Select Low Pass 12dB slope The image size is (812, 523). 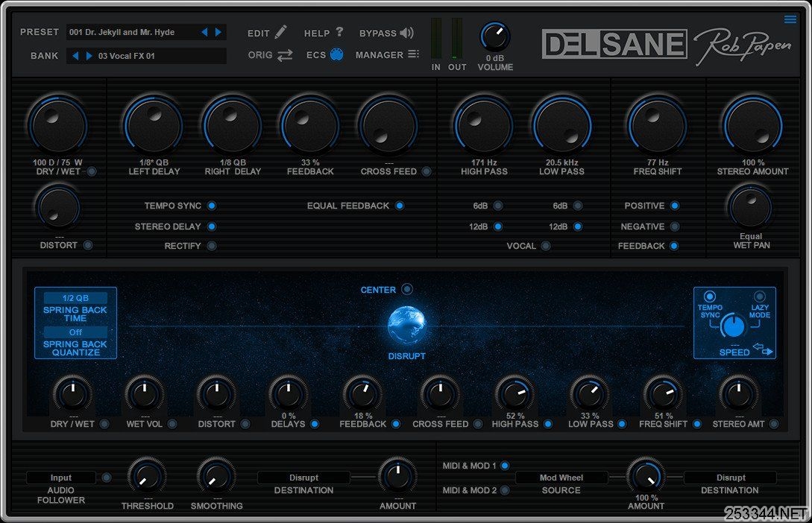(x=578, y=226)
